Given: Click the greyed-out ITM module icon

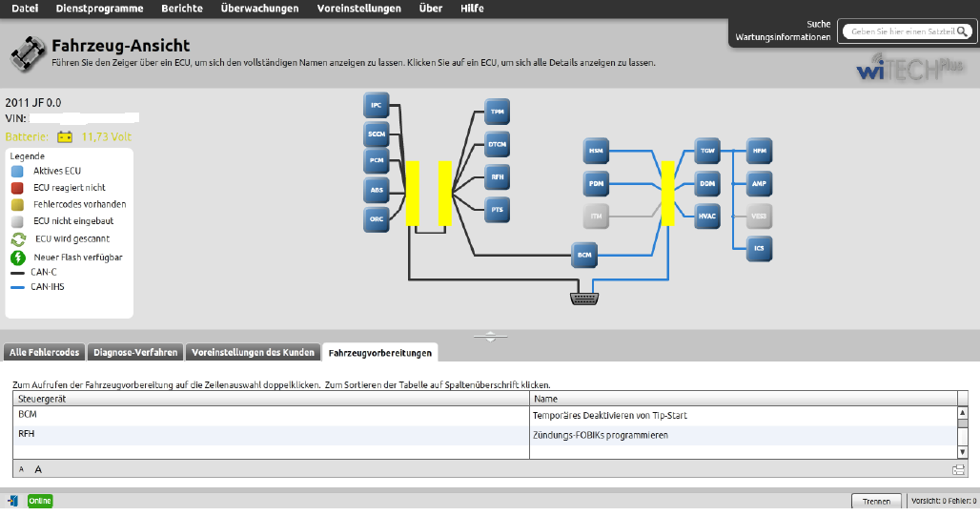Looking at the screenshot, I should click(597, 217).
